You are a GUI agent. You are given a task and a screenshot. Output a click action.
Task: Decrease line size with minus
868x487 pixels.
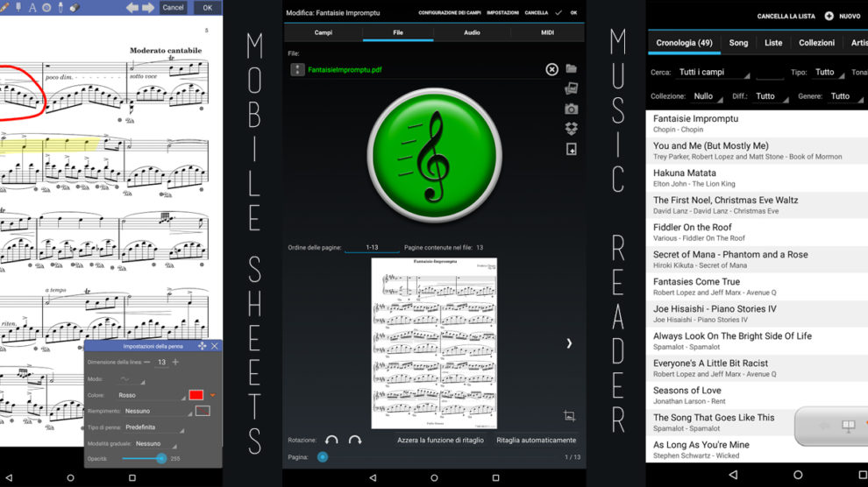click(x=146, y=362)
